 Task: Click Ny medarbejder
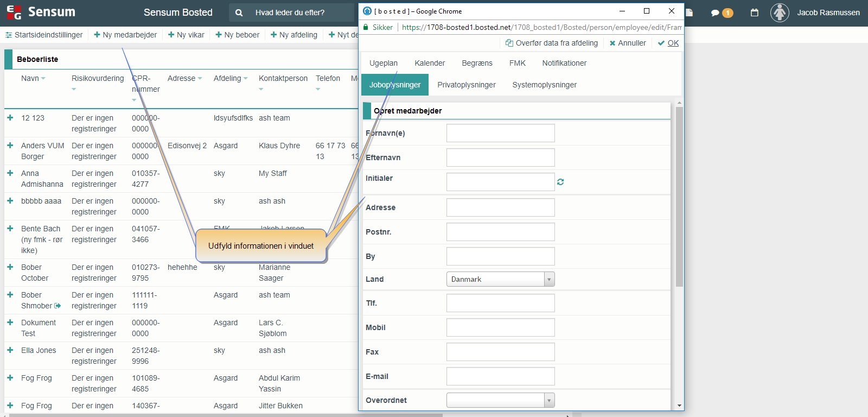click(x=125, y=35)
